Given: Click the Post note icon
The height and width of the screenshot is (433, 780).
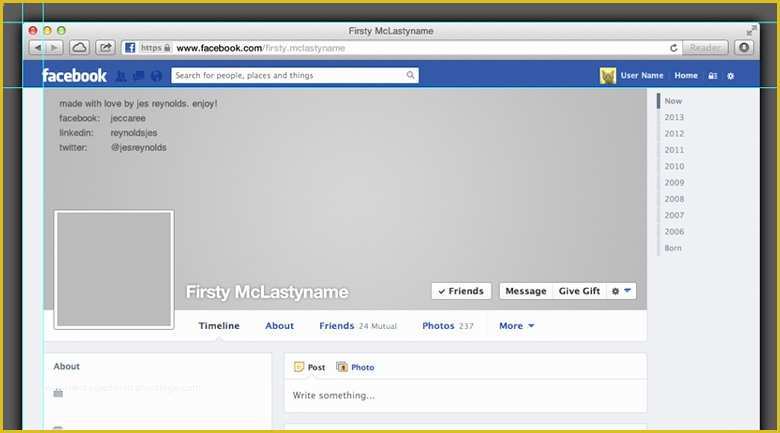Looking at the screenshot, I should click(298, 367).
